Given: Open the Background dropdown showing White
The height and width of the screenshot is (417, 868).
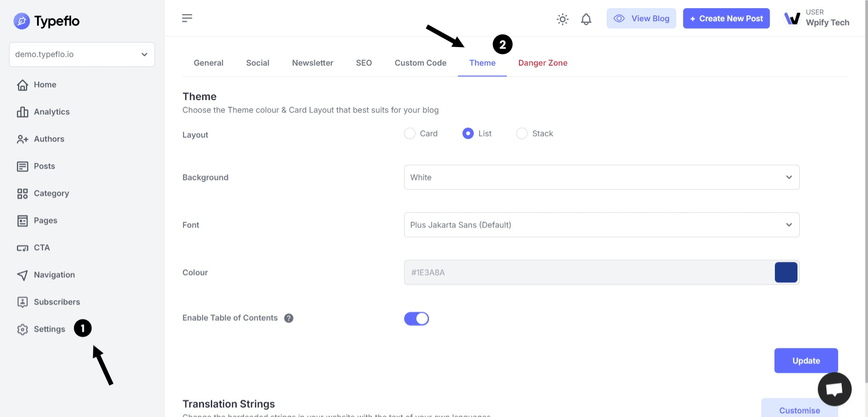Looking at the screenshot, I should 601,177.
